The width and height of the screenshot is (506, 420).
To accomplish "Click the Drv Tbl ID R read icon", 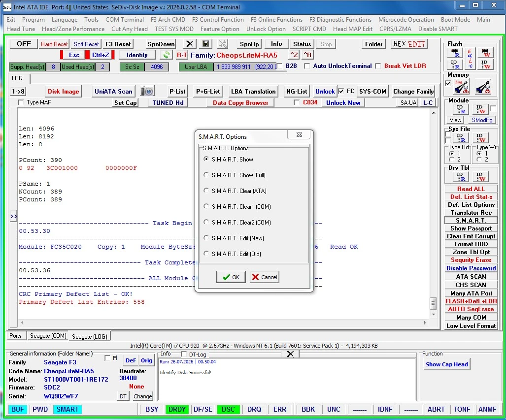I will [x=461, y=176].
